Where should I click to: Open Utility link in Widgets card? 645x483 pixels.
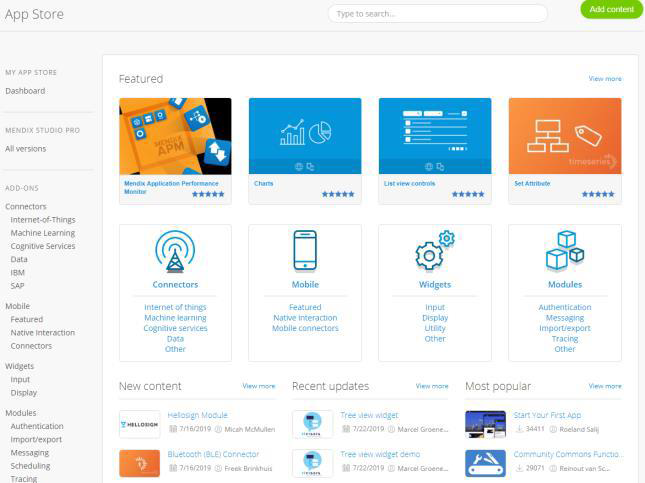point(435,328)
